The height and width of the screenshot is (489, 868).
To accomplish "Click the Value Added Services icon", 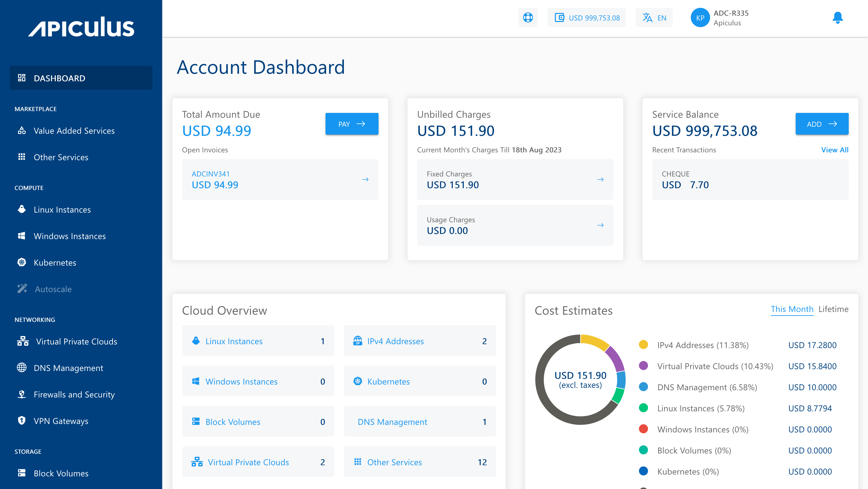I will (22, 130).
